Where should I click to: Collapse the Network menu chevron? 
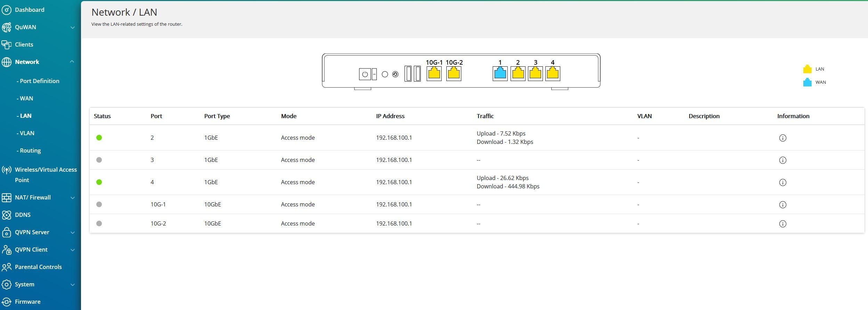pos(72,62)
